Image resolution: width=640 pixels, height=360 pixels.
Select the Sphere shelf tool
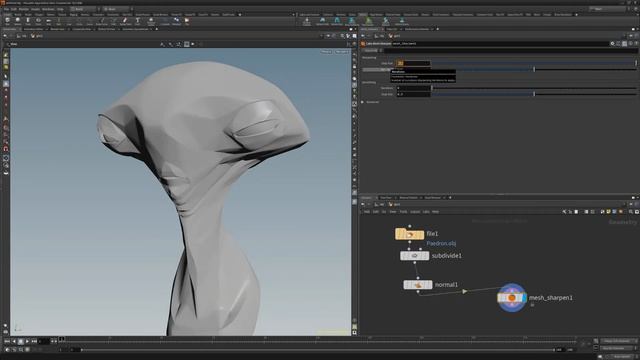[x=18, y=20]
